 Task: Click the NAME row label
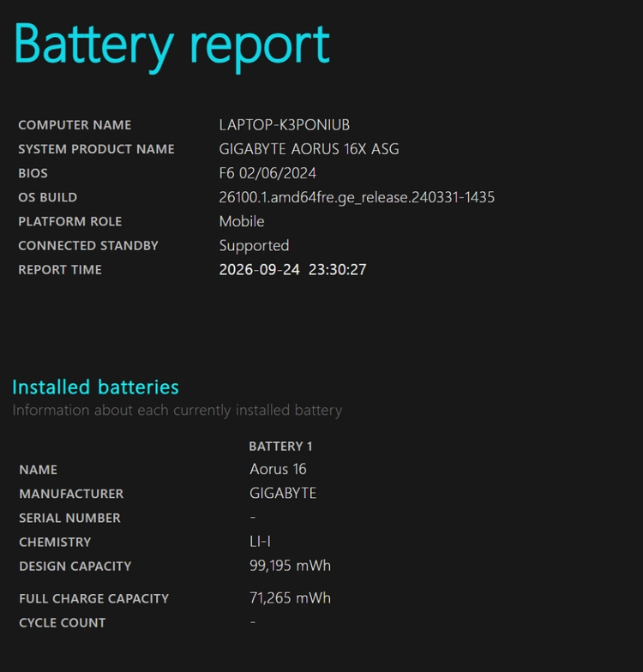click(x=38, y=470)
